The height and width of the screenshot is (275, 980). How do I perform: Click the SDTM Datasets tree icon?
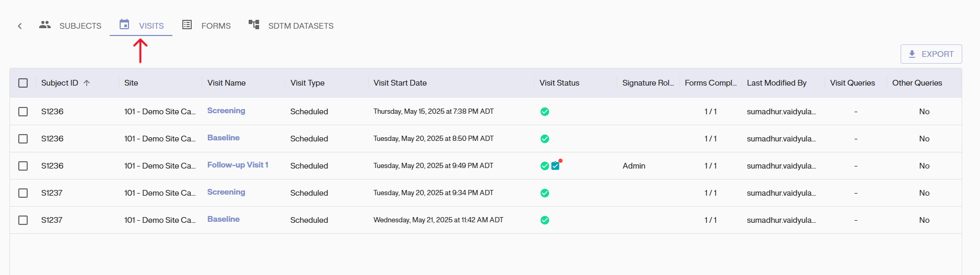pyautogui.click(x=254, y=25)
